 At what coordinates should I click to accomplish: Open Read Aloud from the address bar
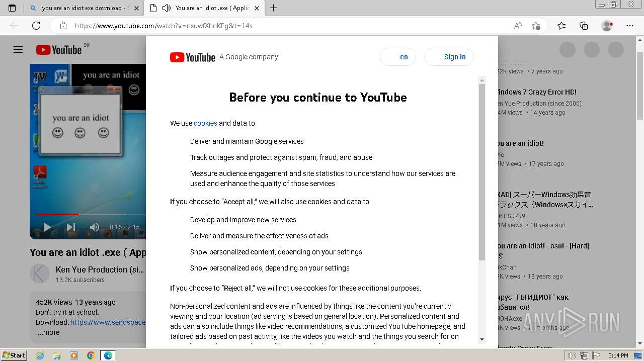coord(518,26)
